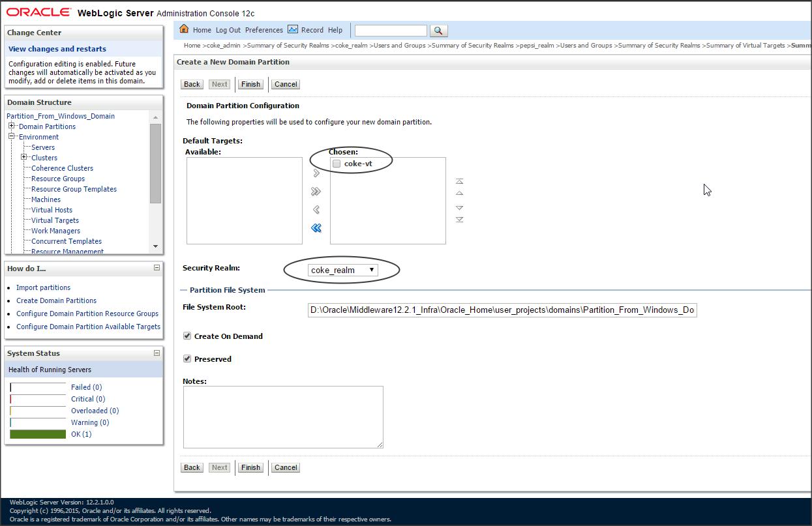Click the toolbar search text field
This screenshot has width=812, height=526.
click(391, 31)
